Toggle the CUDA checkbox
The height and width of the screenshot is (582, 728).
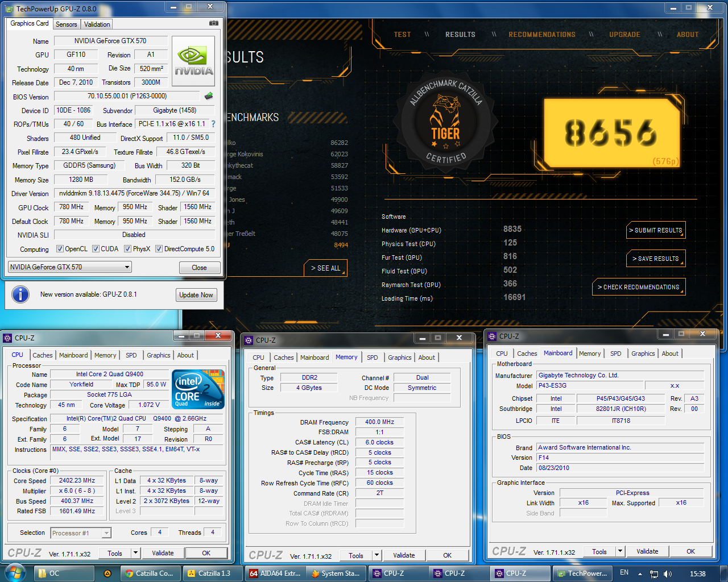click(x=96, y=249)
